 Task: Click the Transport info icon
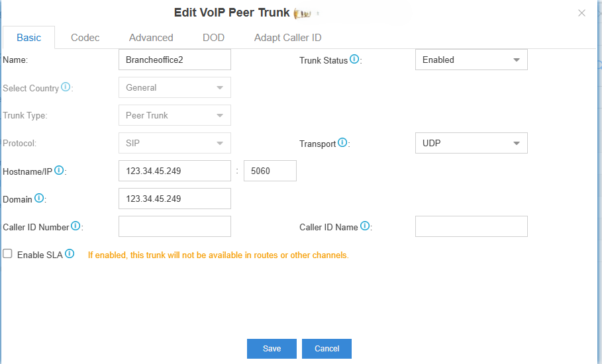(x=342, y=143)
